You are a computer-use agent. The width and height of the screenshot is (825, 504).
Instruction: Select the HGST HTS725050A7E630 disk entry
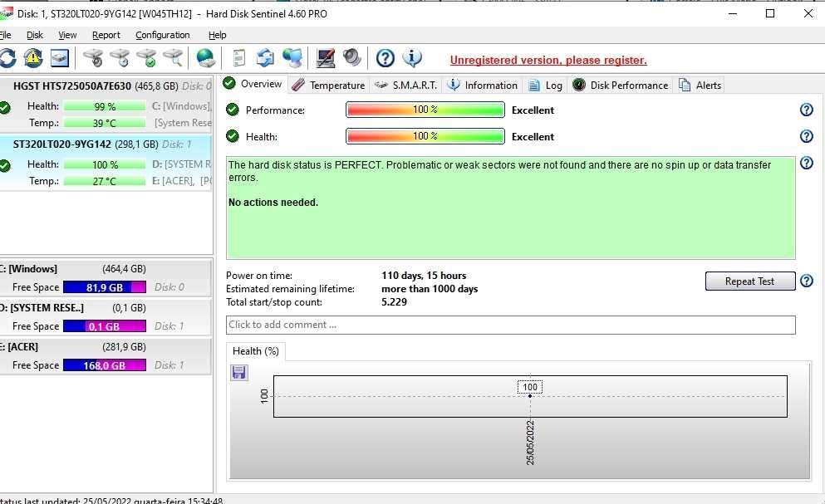(x=106, y=104)
